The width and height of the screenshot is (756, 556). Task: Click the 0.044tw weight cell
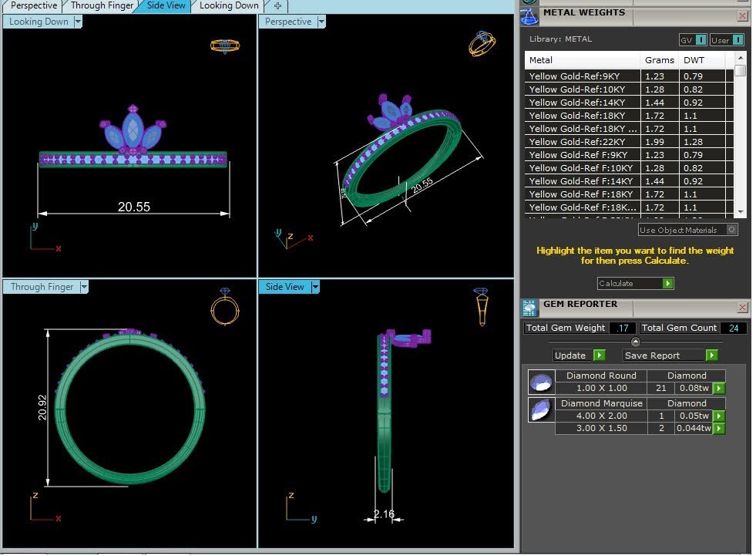click(694, 429)
